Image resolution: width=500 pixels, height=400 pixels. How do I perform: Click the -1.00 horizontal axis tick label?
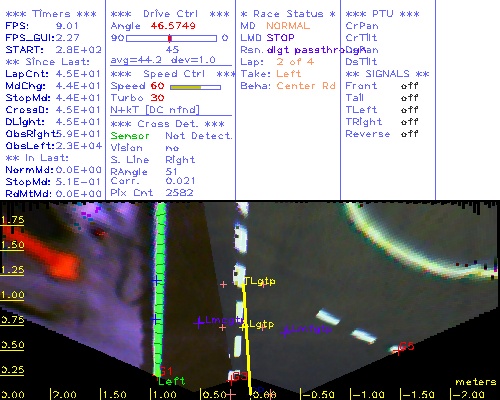tap(368, 395)
